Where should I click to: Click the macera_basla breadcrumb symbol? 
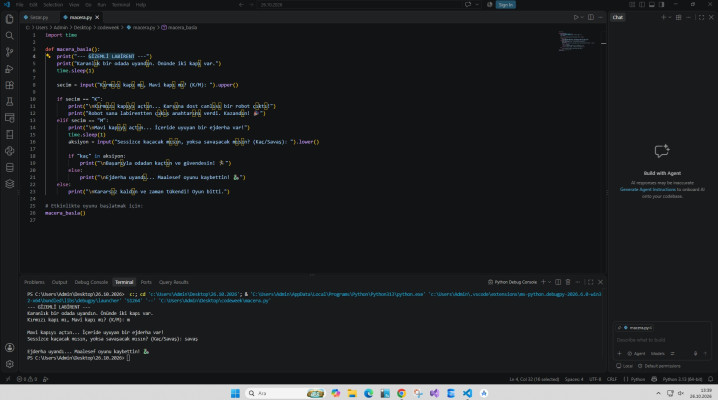click(x=179, y=27)
